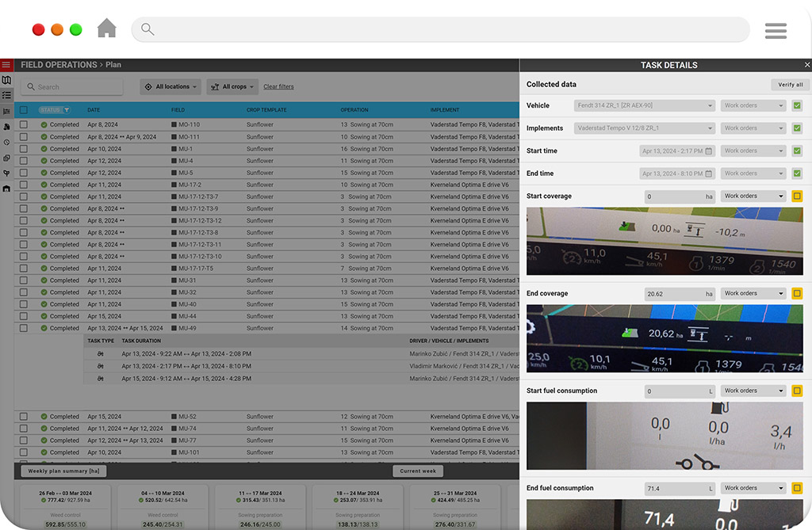Click the table Search input field
812x530 pixels.
point(72,87)
